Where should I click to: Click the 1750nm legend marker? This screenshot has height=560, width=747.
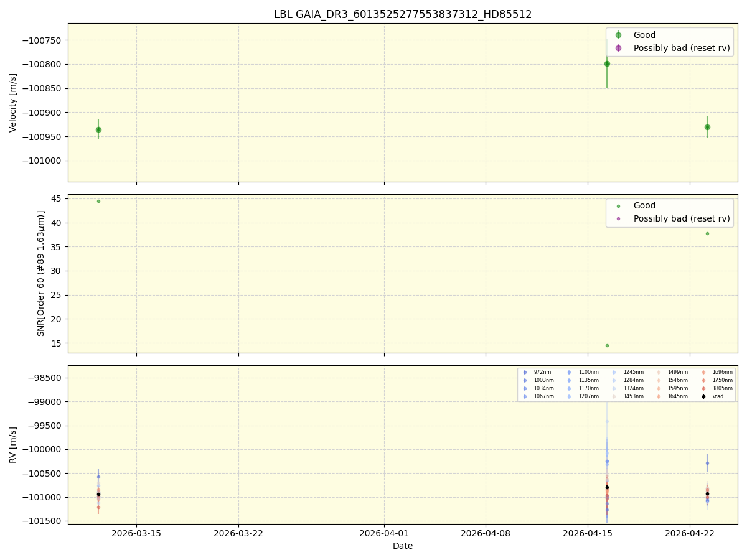(703, 380)
